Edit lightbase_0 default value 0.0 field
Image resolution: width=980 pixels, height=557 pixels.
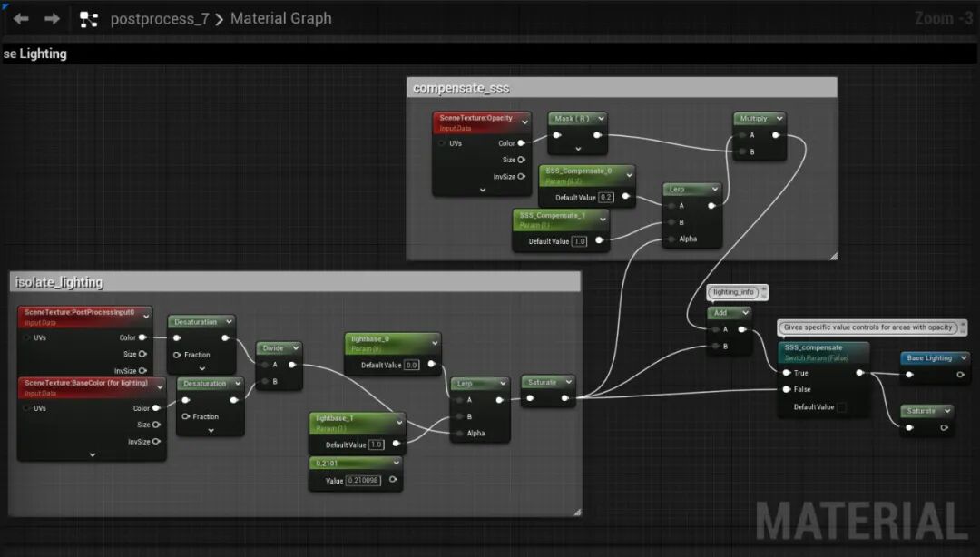411,365
